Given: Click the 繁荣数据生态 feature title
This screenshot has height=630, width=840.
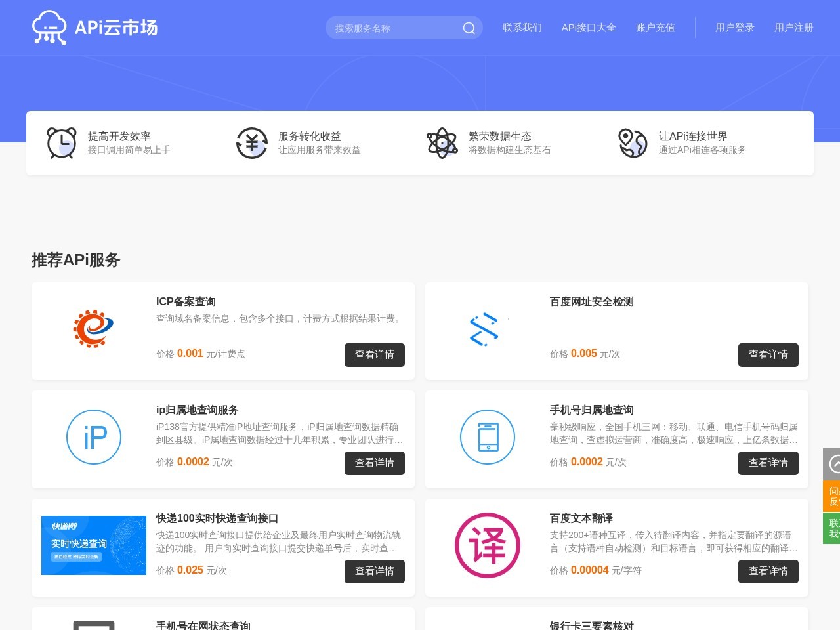Looking at the screenshot, I should (x=500, y=136).
